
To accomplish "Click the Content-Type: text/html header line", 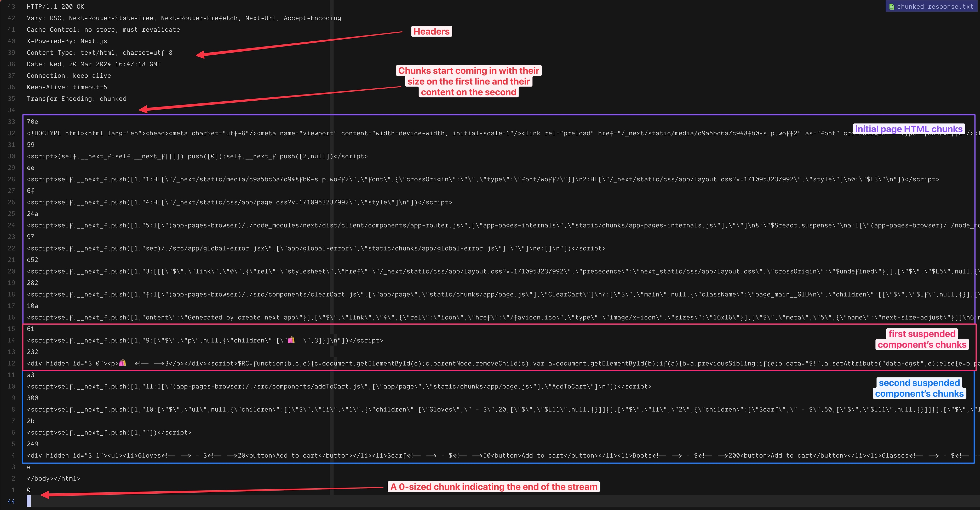I will click(99, 53).
